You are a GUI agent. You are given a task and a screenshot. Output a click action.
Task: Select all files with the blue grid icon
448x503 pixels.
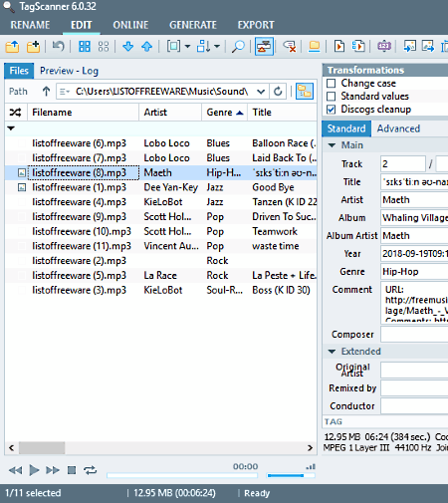coord(85,46)
